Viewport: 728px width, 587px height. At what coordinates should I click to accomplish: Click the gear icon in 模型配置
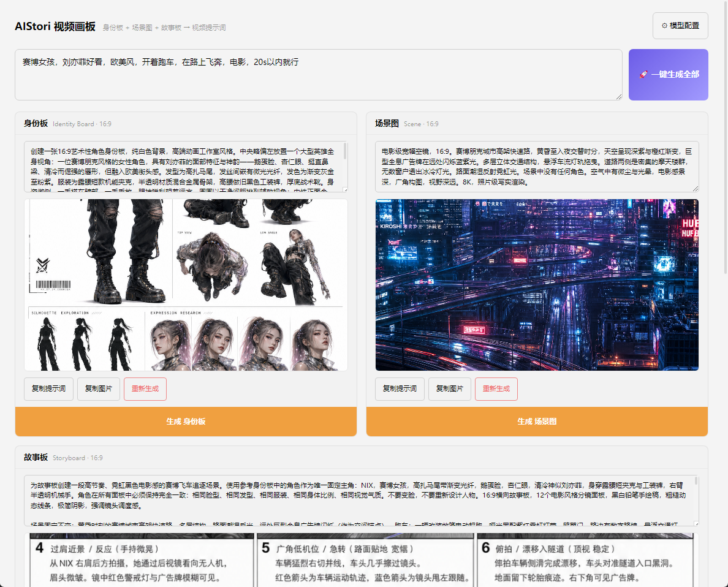(x=664, y=26)
